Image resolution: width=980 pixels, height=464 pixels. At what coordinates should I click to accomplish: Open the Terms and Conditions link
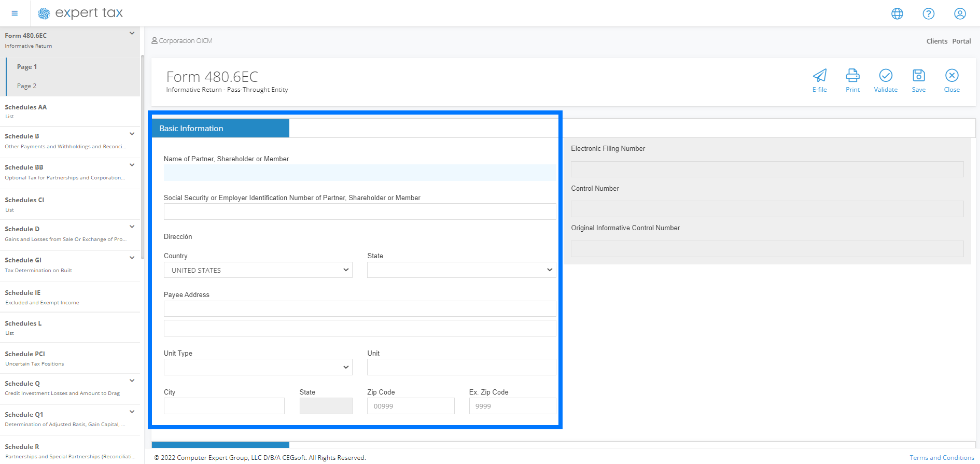pyautogui.click(x=942, y=458)
